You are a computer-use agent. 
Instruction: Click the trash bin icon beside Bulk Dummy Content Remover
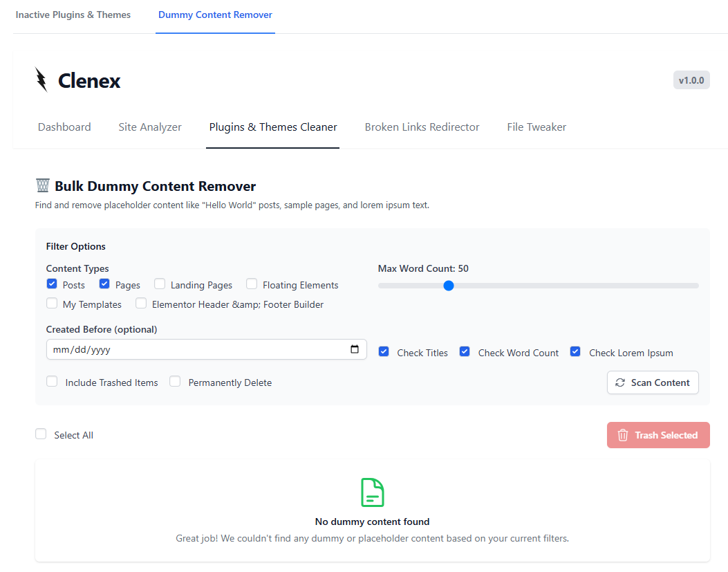point(43,186)
